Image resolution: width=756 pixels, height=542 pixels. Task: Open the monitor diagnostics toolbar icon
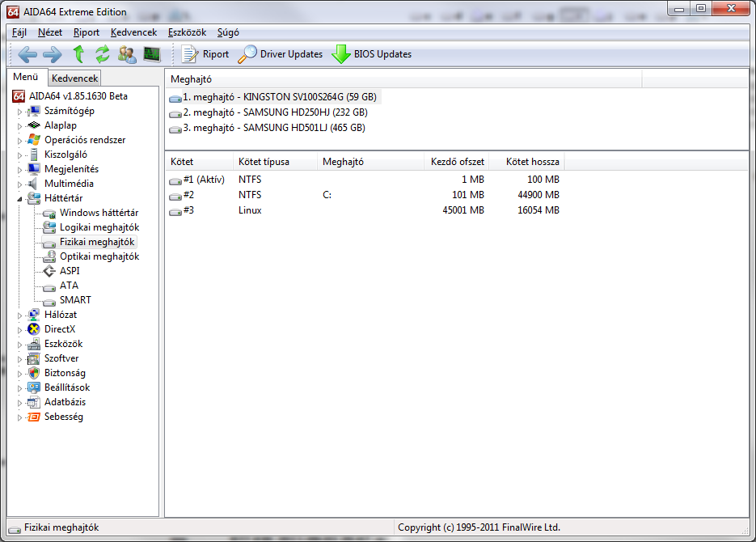click(x=152, y=54)
